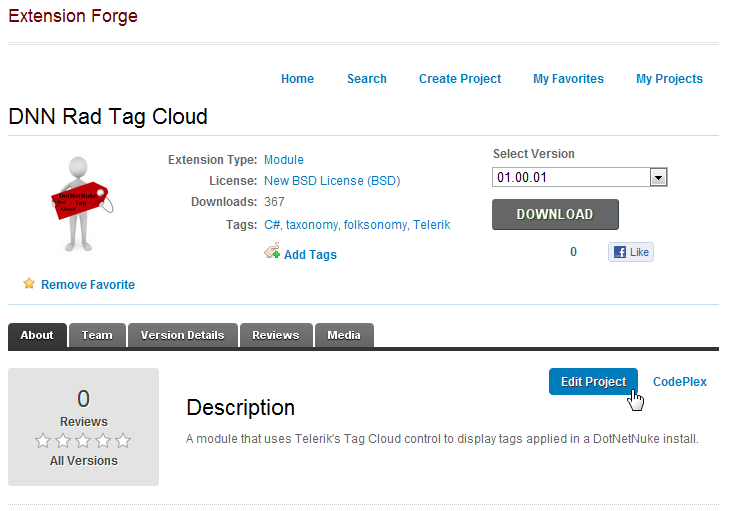Viewport: 735px width, 516px height.
Task: Open the Team tab
Action: [97, 335]
